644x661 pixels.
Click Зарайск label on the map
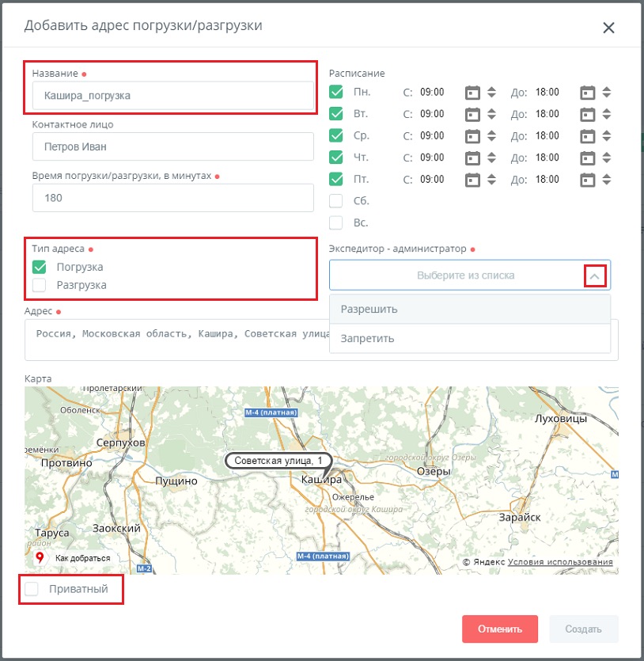520,517
